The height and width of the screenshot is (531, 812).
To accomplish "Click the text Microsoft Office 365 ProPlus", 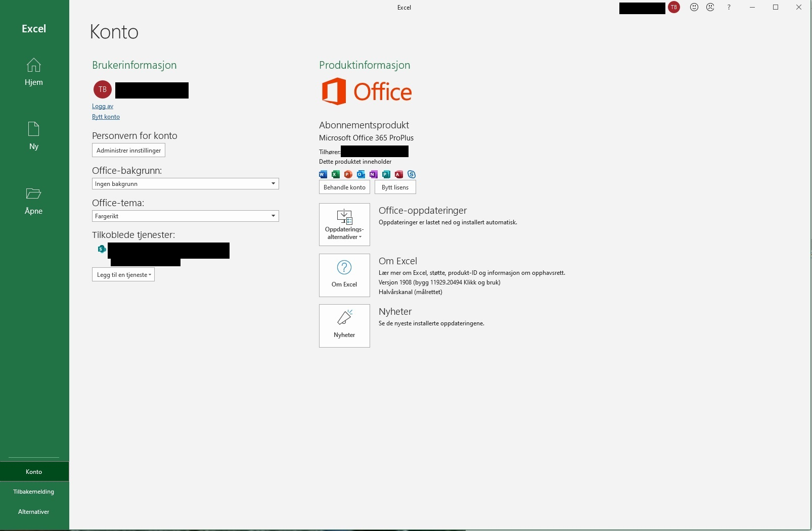I will click(x=367, y=138).
